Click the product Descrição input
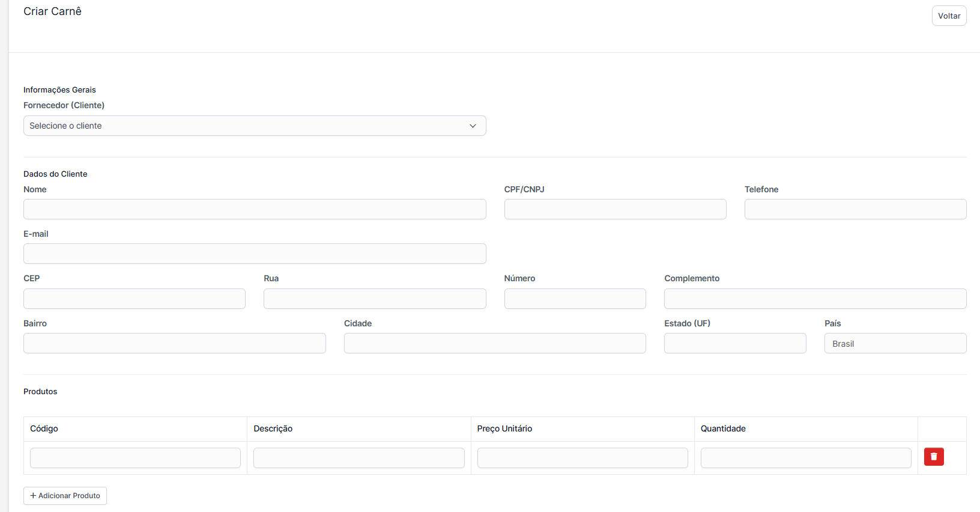 tap(358, 458)
